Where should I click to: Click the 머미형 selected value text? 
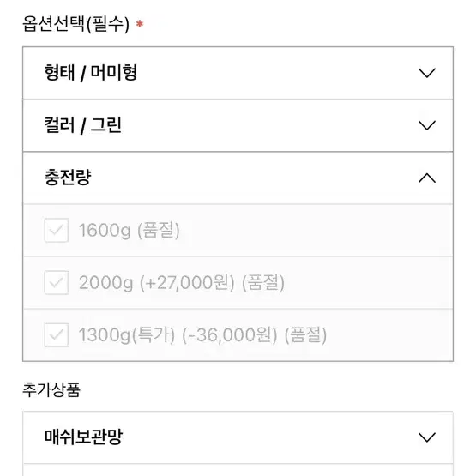click(114, 73)
